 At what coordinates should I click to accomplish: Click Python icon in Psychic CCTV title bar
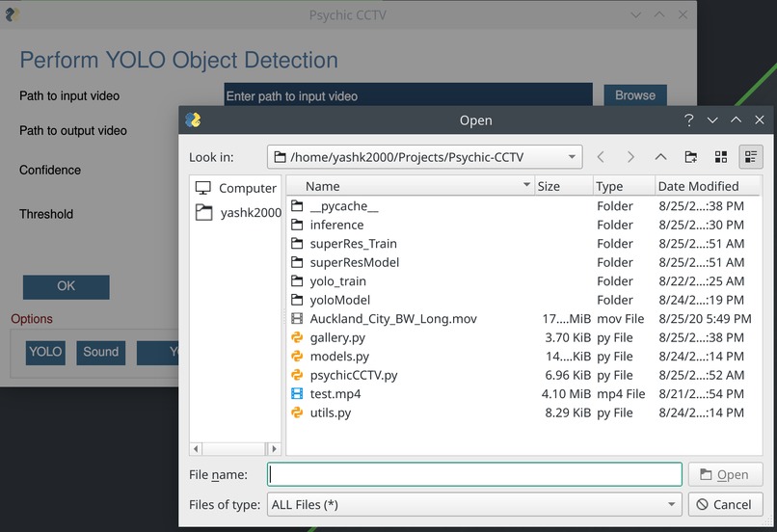[13, 14]
